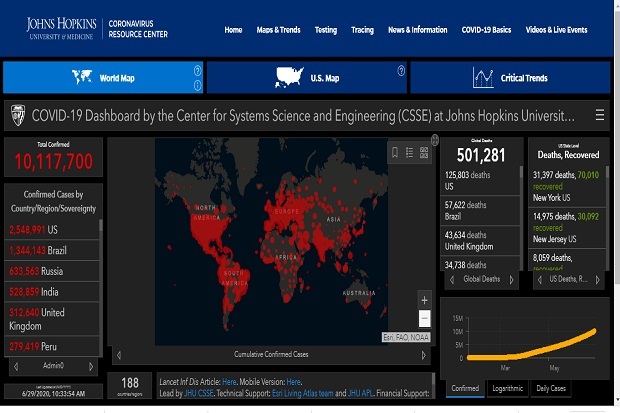Viewport: 620px width, 413px height.
Task: Open the Critical Trends tab
Action: (510, 78)
